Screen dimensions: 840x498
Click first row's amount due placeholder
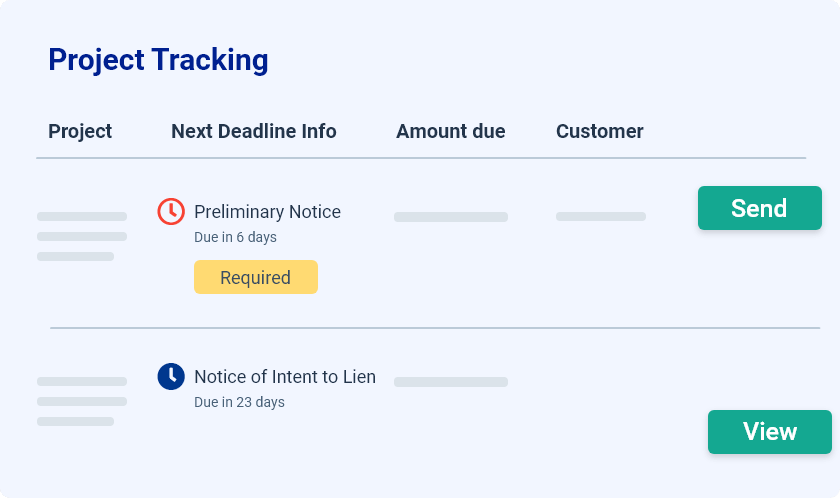coord(451,217)
